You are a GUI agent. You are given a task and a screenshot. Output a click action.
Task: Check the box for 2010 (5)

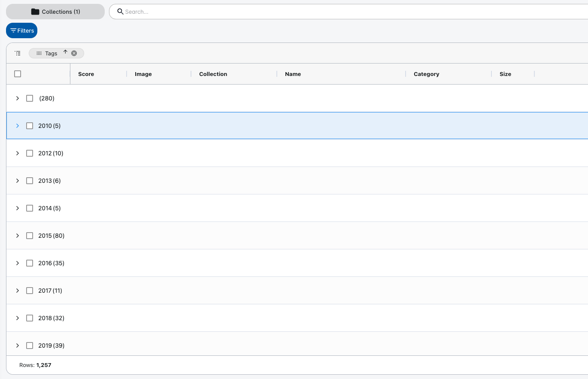(30, 126)
